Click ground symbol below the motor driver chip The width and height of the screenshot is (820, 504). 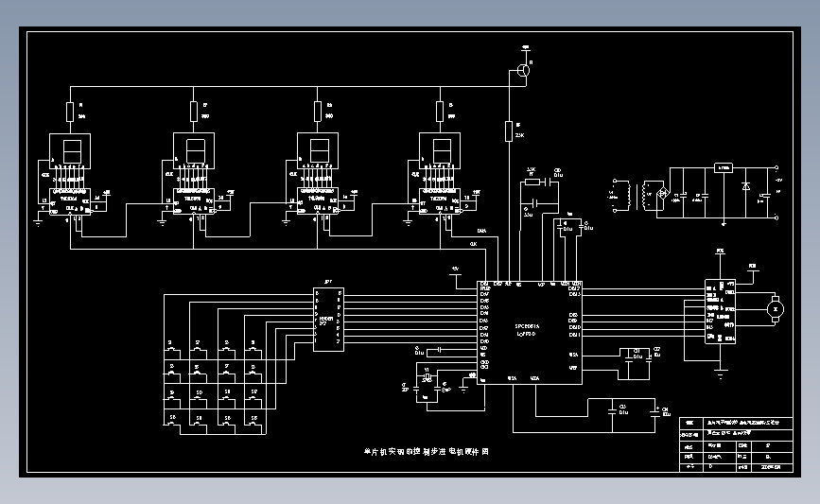coord(721,374)
